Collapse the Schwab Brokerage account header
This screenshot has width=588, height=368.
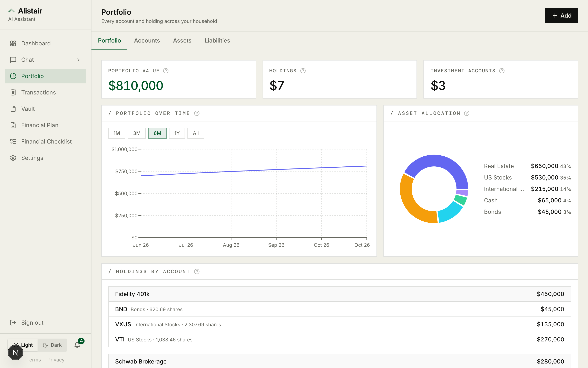340,361
